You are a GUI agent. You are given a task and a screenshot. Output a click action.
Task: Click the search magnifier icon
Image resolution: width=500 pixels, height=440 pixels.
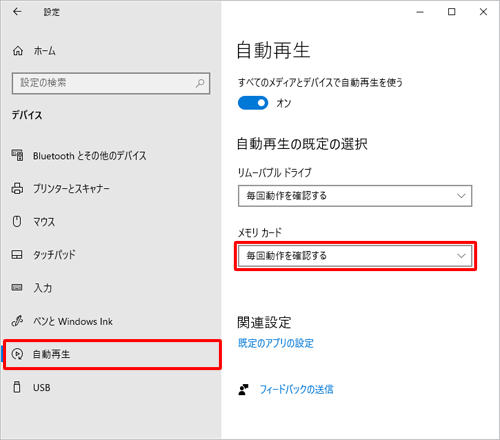(200, 83)
